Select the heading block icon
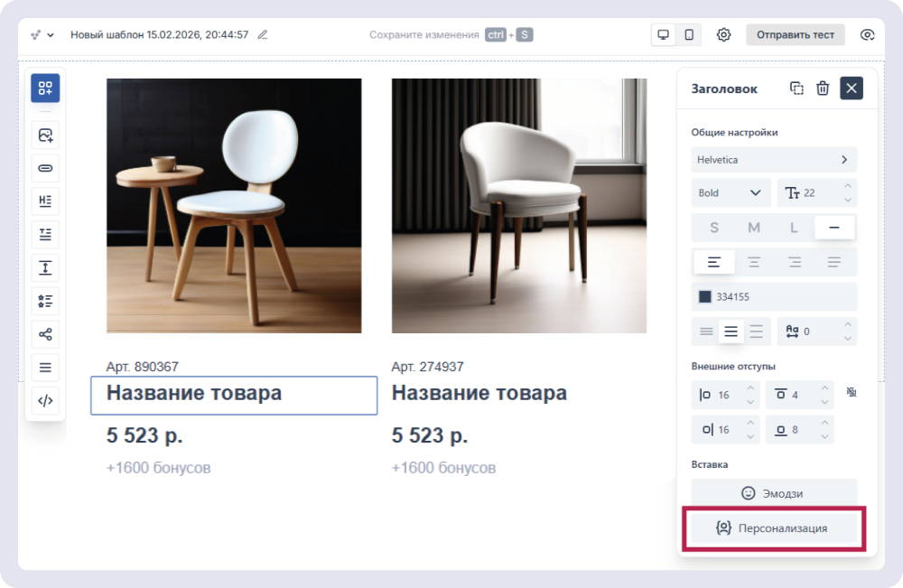This screenshot has height=588, width=903. coord(45,201)
